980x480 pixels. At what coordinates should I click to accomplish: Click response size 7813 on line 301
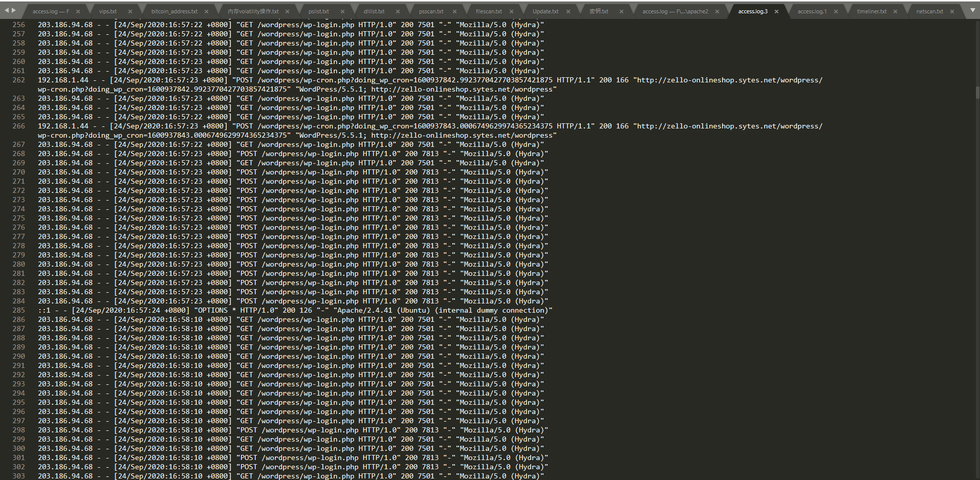[430, 457]
